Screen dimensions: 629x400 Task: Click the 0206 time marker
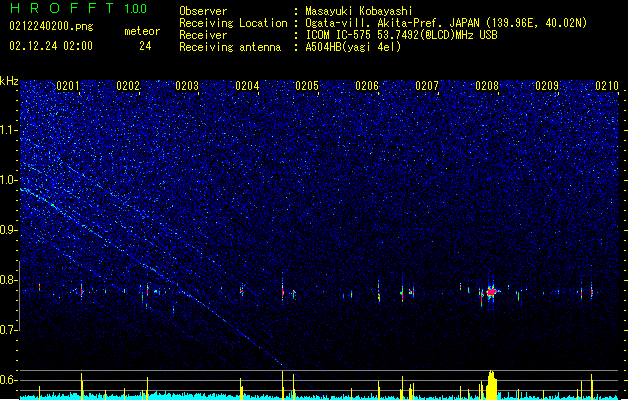tap(367, 86)
